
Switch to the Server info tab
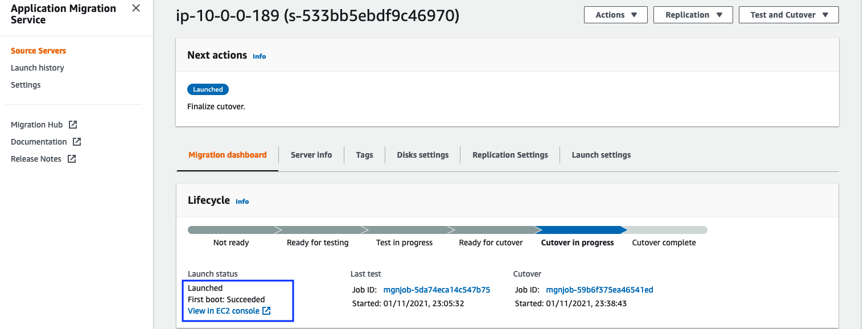pos(311,155)
